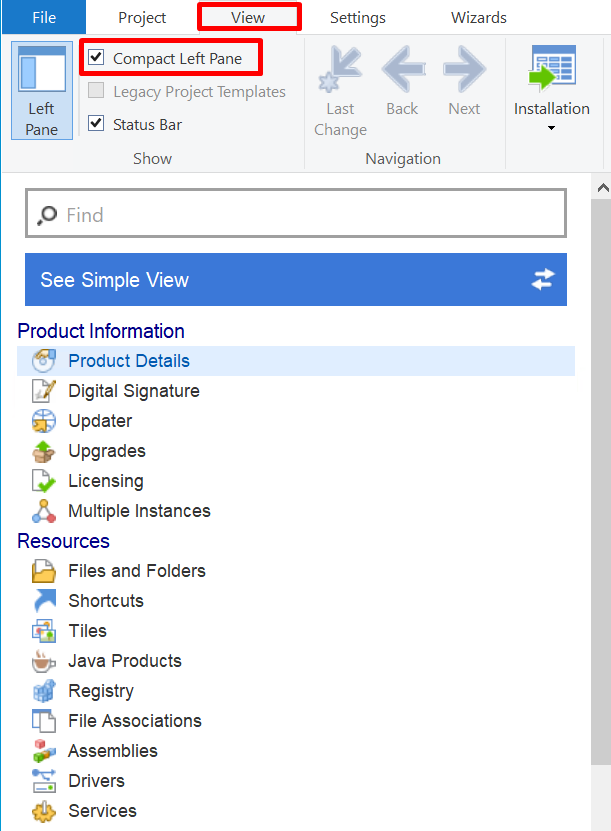
Task: Switch to the Settings tab
Action: point(357,18)
